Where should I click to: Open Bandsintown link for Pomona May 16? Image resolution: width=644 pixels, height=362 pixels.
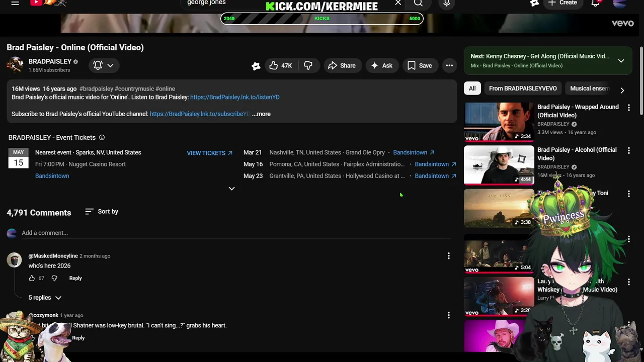pyautogui.click(x=435, y=164)
